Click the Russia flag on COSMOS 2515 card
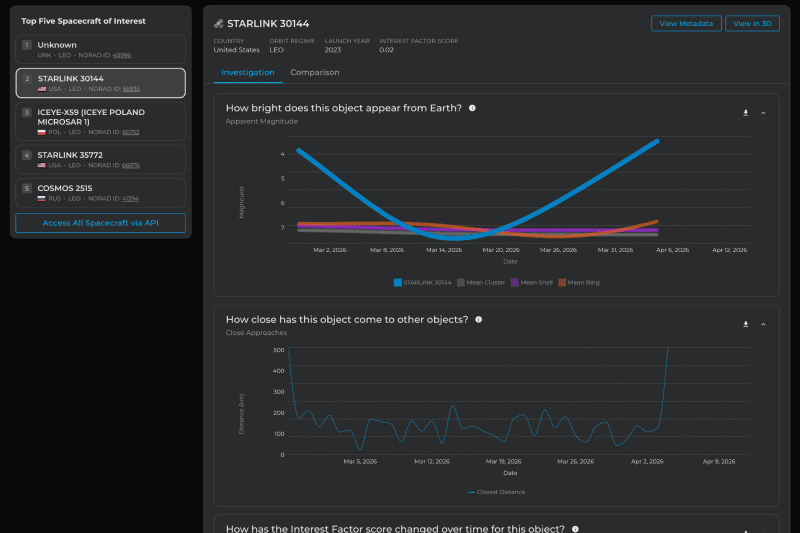Image resolution: width=800 pixels, height=533 pixels. click(42, 198)
